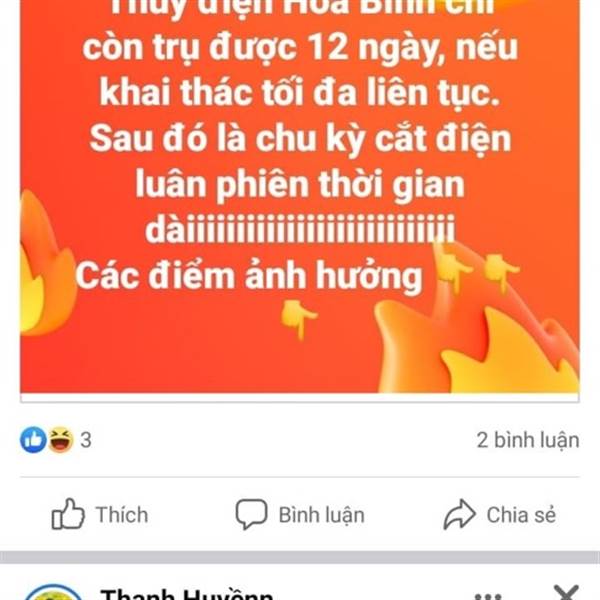The width and height of the screenshot is (600, 600).
Task: Open the reaction count showing 3
Action: pos(86,440)
